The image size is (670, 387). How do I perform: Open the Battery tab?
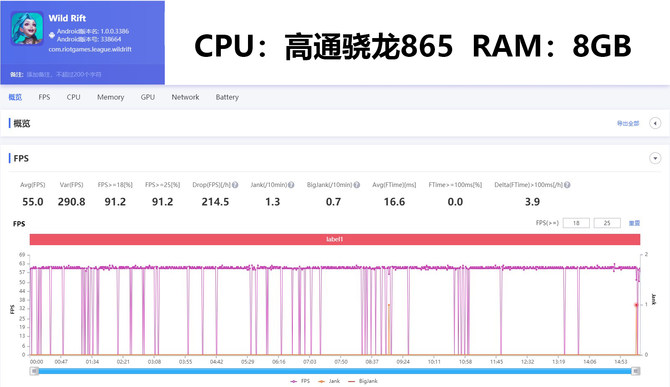tap(227, 97)
